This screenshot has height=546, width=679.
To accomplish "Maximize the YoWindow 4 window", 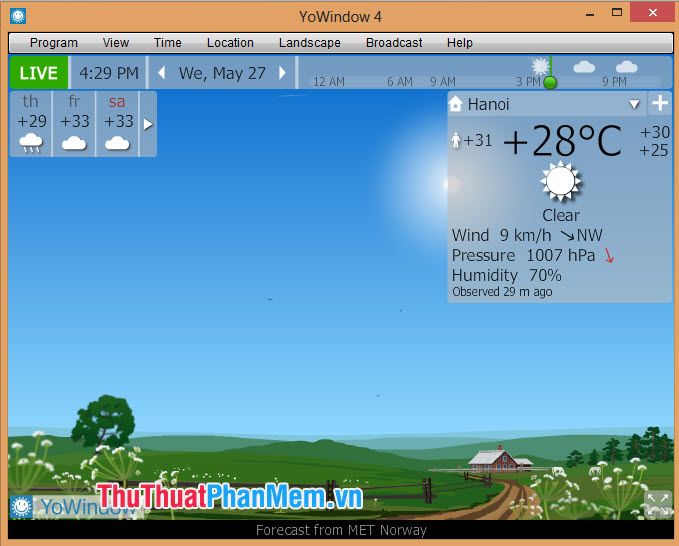I will click(617, 12).
